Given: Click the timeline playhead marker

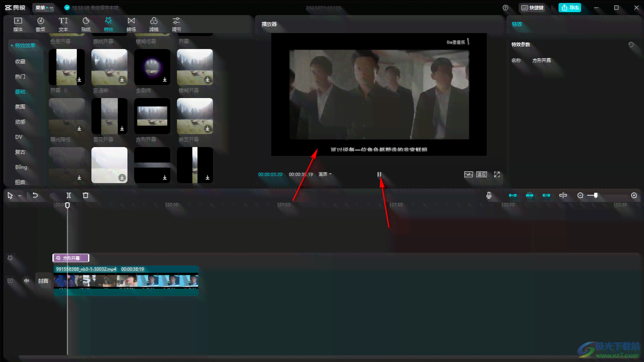Looking at the screenshot, I should pyautogui.click(x=68, y=205).
